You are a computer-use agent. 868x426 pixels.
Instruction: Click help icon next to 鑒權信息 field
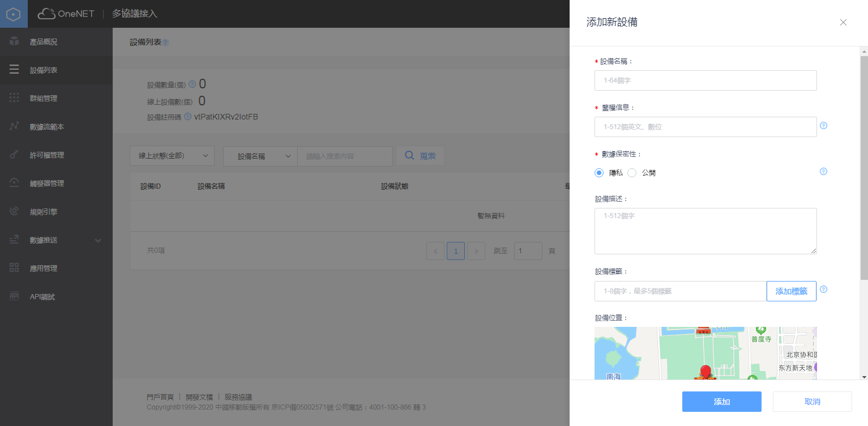[x=823, y=125]
